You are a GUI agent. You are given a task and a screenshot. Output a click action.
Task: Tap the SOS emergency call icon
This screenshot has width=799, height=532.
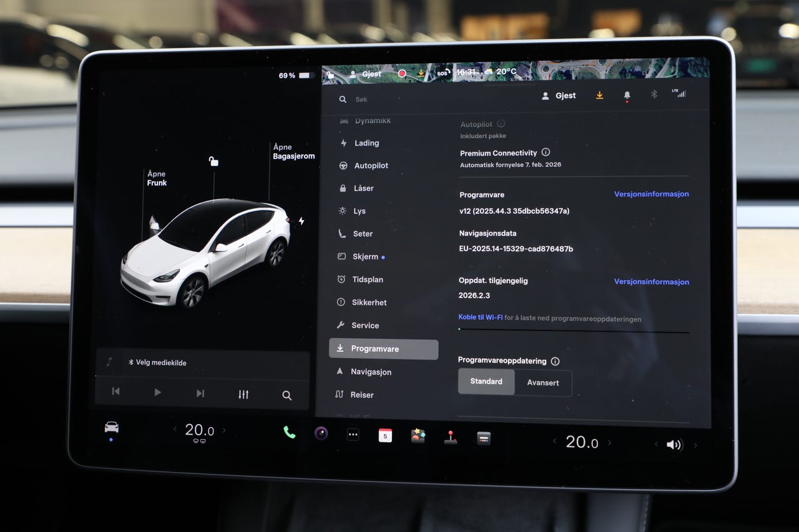443,72
